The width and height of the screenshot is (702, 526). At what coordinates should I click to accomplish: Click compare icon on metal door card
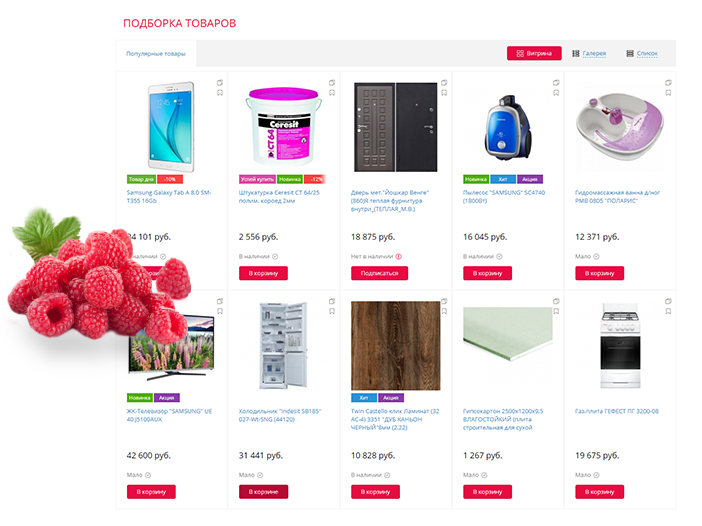pos(444,83)
